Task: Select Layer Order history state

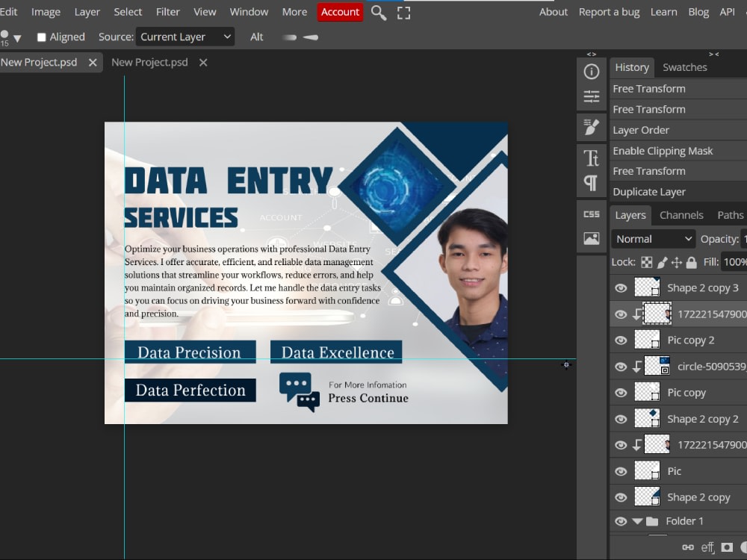Action: click(x=678, y=131)
